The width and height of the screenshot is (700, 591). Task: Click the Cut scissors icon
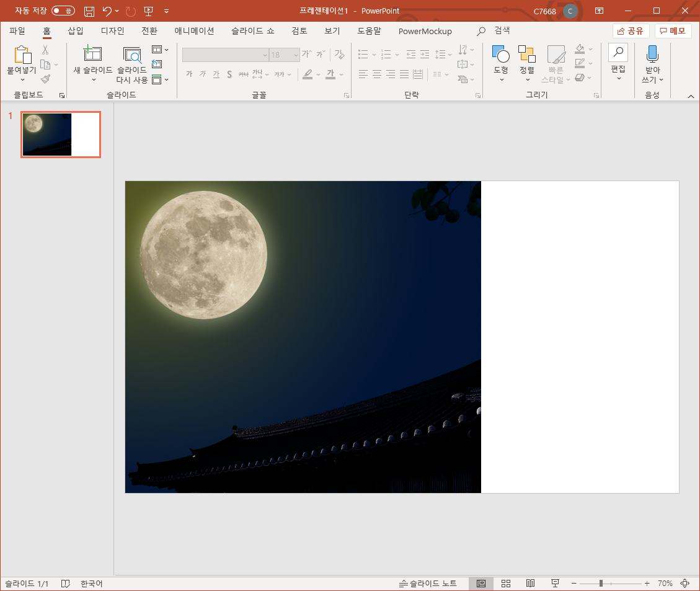(x=45, y=50)
